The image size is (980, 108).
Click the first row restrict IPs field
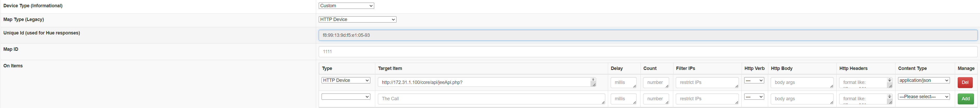pos(707,83)
